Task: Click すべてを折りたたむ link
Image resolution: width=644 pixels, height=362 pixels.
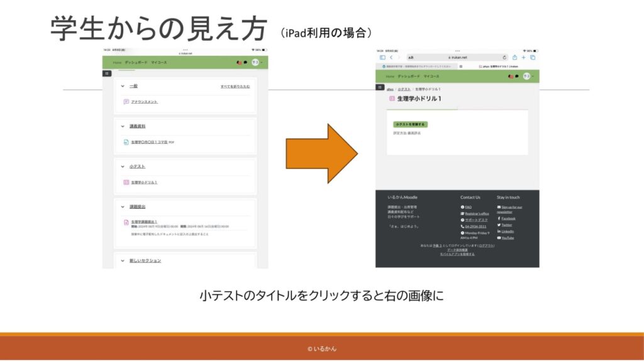Action: [235, 86]
